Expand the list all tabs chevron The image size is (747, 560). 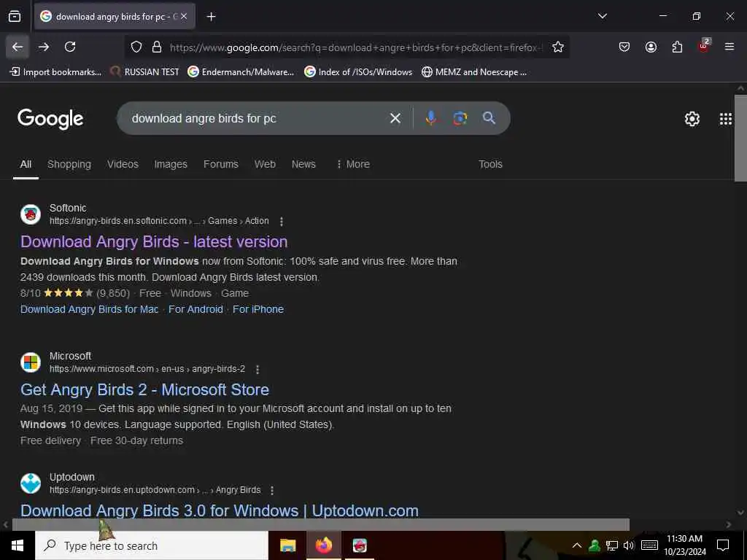[602, 16]
